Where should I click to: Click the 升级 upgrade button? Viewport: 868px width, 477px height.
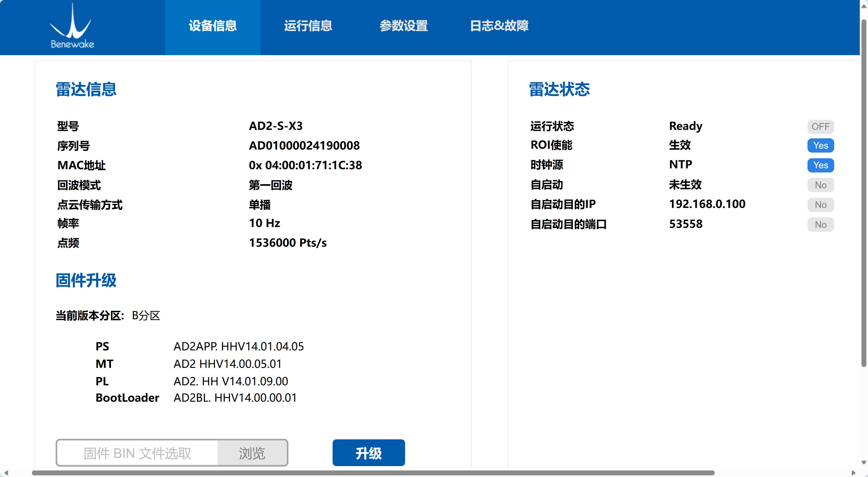369,453
